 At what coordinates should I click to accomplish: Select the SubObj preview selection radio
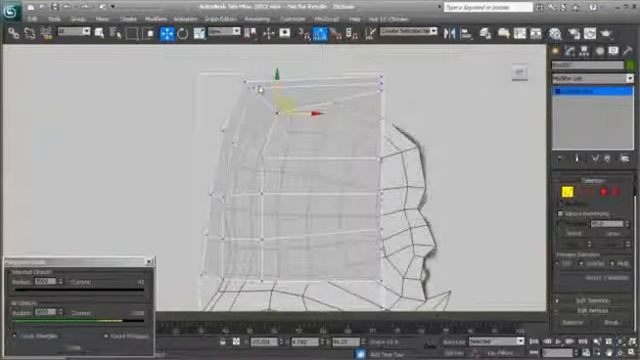pyautogui.click(x=581, y=264)
